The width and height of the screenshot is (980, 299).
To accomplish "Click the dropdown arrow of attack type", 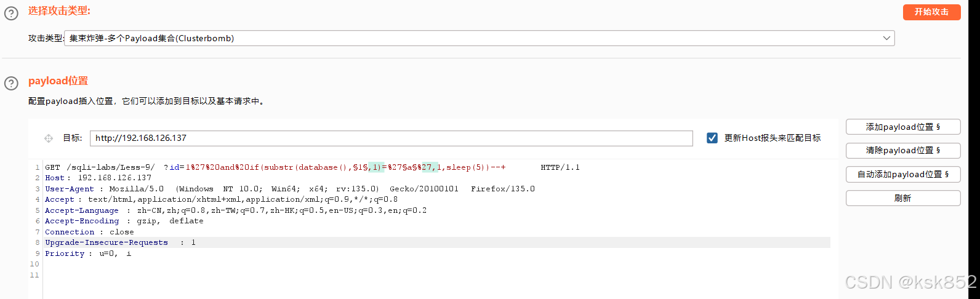I will tap(886, 38).
